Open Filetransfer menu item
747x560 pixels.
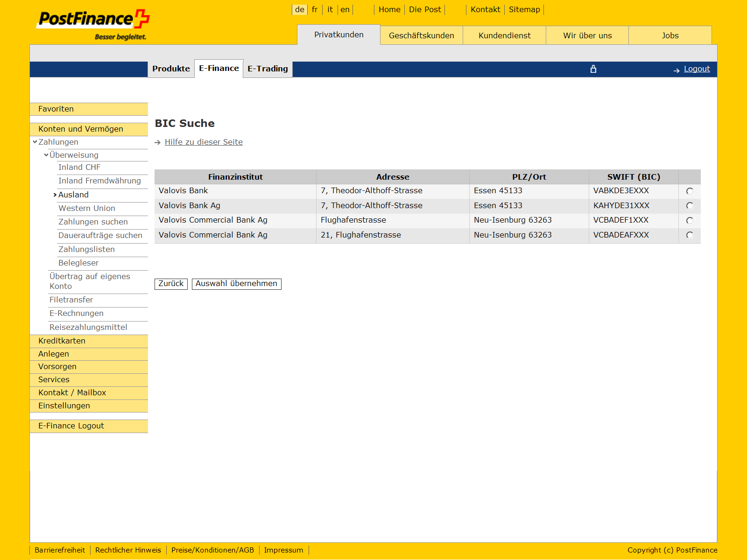(71, 300)
